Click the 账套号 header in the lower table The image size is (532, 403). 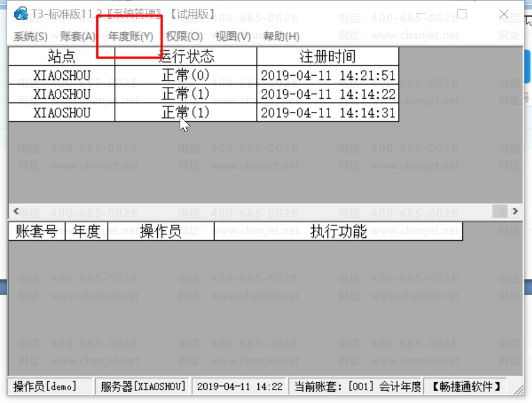tap(35, 231)
